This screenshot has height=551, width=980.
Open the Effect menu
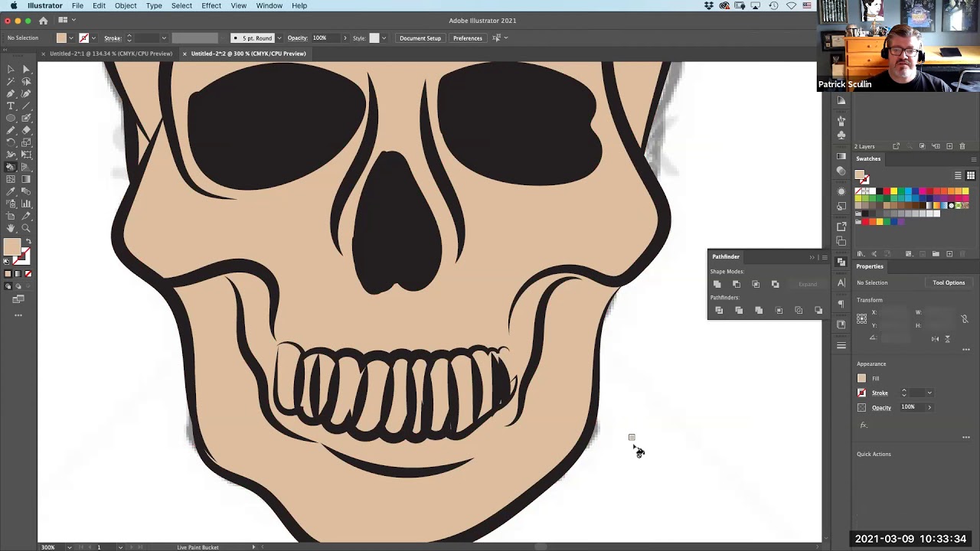pyautogui.click(x=211, y=5)
